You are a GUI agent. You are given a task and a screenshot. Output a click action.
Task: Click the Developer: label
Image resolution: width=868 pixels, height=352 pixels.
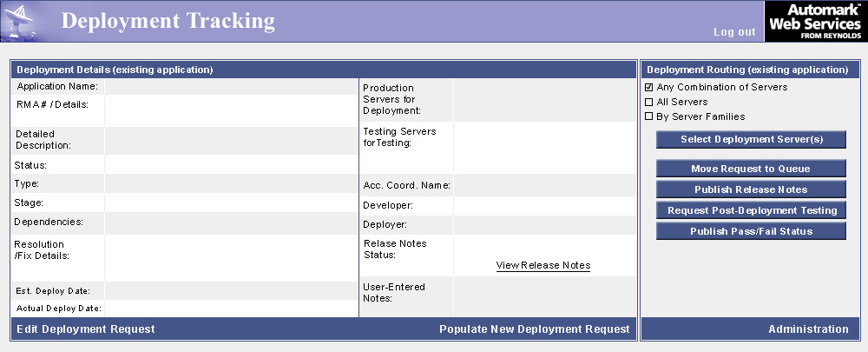point(388,206)
